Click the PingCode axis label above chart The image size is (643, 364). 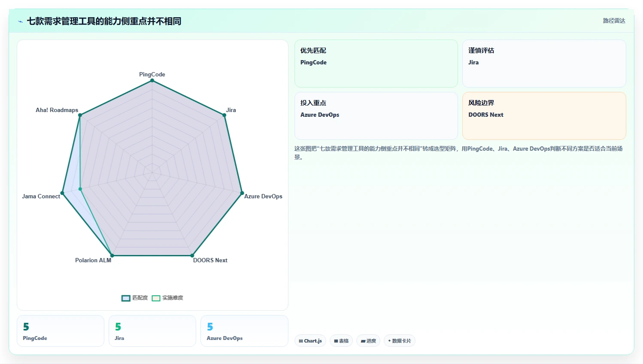pos(152,75)
